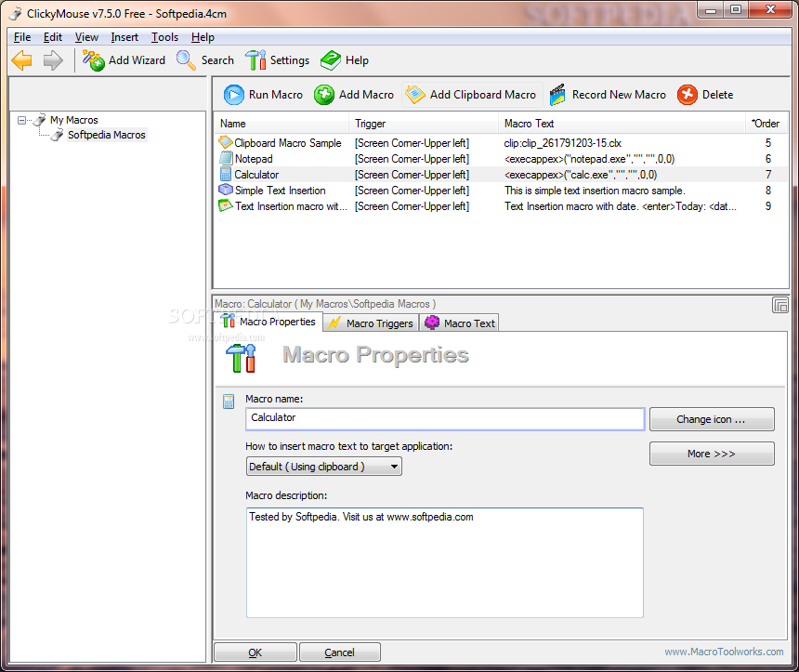Screen dimensions: 799x672
Task: Open the View menu
Action: point(86,37)
